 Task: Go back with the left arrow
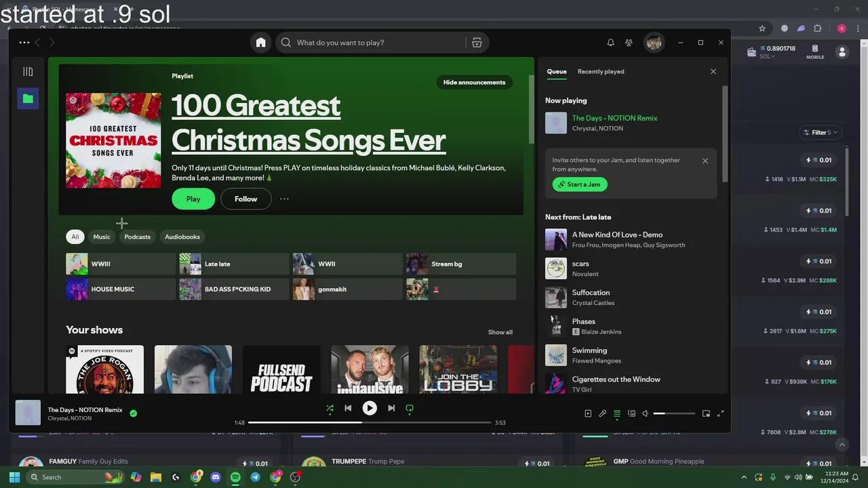tap(37, 43)
